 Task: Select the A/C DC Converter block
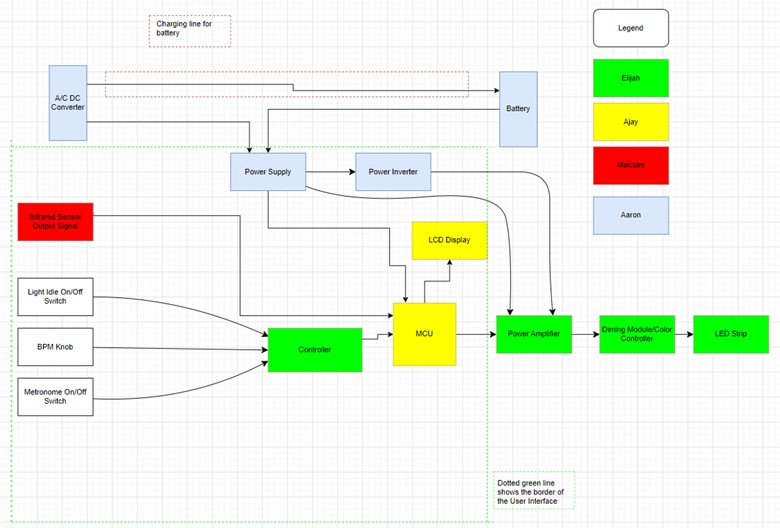(x=68, y=102)
